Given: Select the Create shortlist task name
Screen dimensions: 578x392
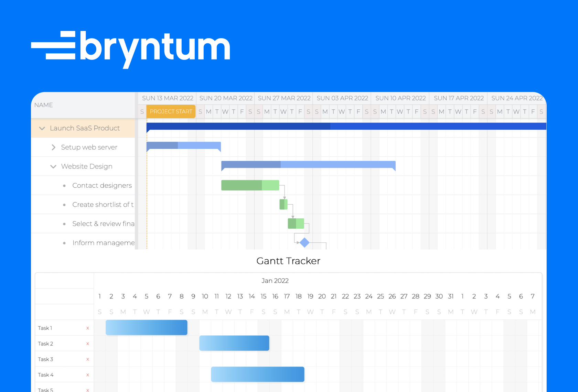Looking at the screenshot, I should [103, 204].
